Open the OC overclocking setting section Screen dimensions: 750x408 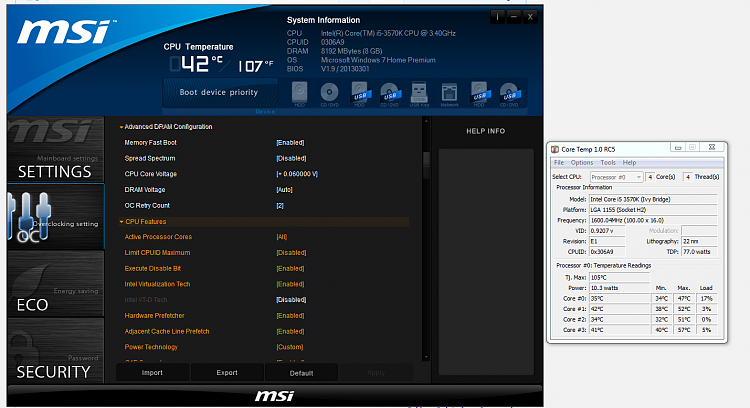point(55,216)
